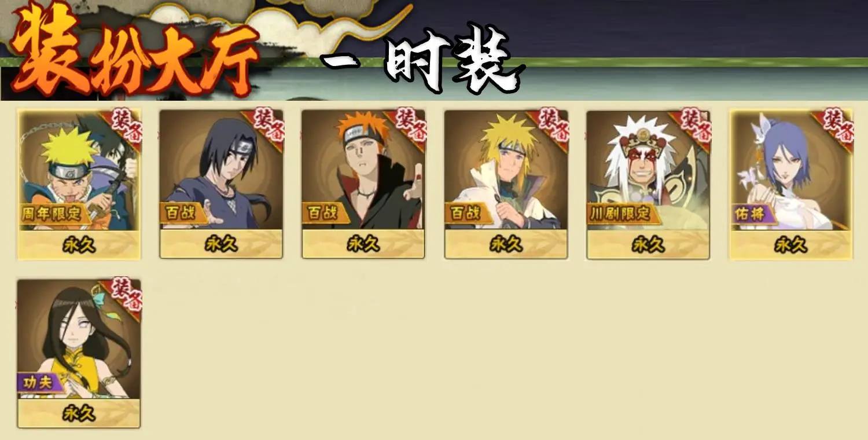This screenshot has width=868, height=440.
Task: Choose the Hinata 功夫 costume card
Action: [79, 353]
